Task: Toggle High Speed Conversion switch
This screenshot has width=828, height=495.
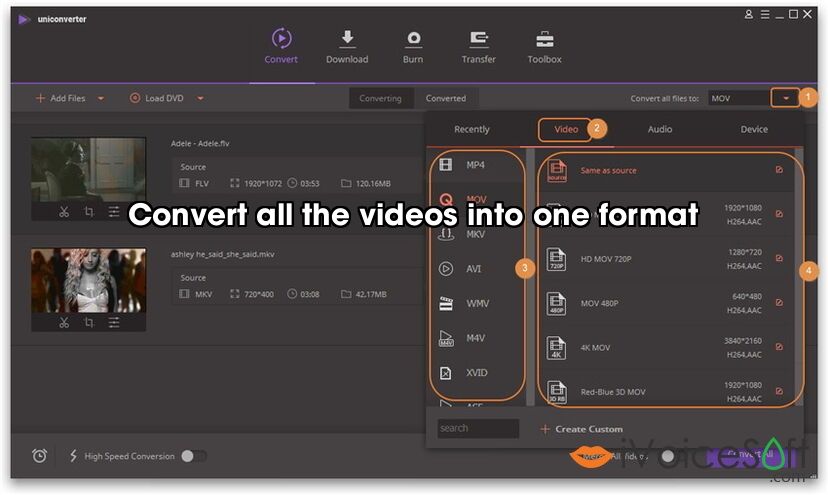Action: (193, 456)
